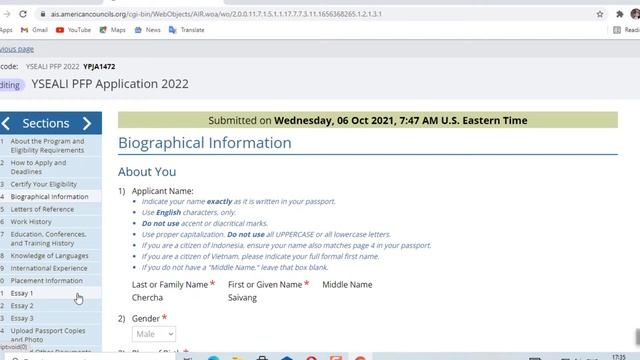Image resolution: width=640 pixels, height=360 pixels.
Task: Click the application code YPJA1472
Action: 99,67
